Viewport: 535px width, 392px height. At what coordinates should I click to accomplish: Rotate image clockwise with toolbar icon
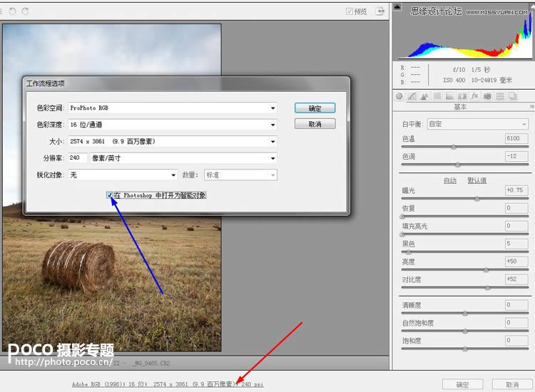(25, 11)
